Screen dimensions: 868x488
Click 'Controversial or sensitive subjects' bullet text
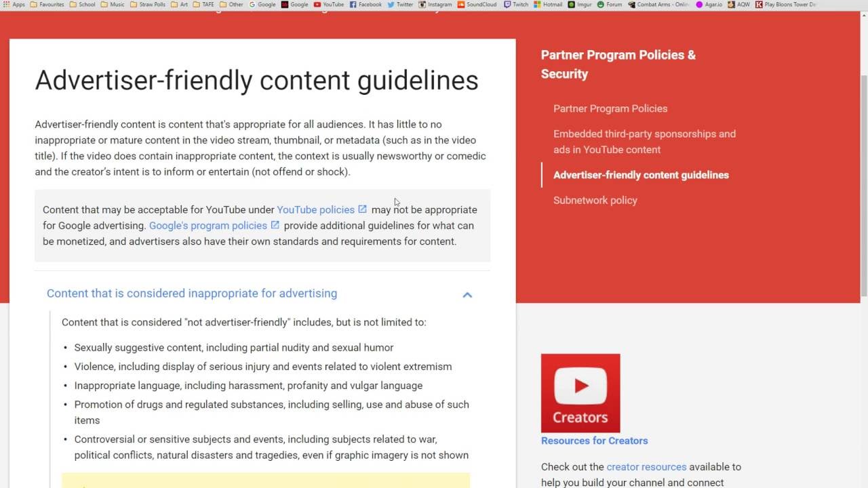(x=271, y=447)
